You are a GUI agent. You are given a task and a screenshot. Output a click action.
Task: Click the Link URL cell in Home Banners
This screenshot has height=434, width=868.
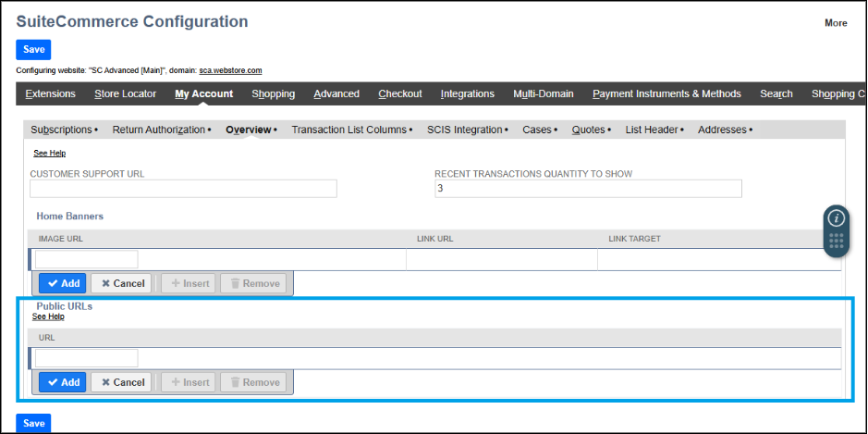point(502,259)
